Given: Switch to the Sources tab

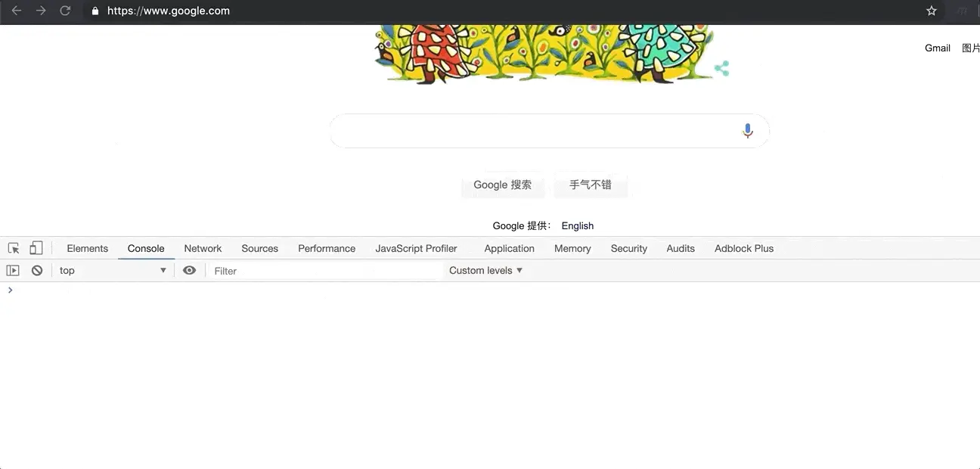Looking at the screenshot, I should click(x=259, y=248).
